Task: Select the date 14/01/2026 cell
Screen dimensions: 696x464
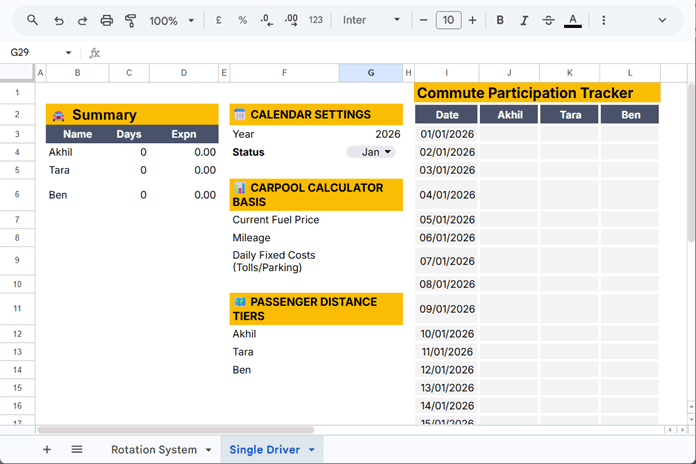Action: [447, 406]
